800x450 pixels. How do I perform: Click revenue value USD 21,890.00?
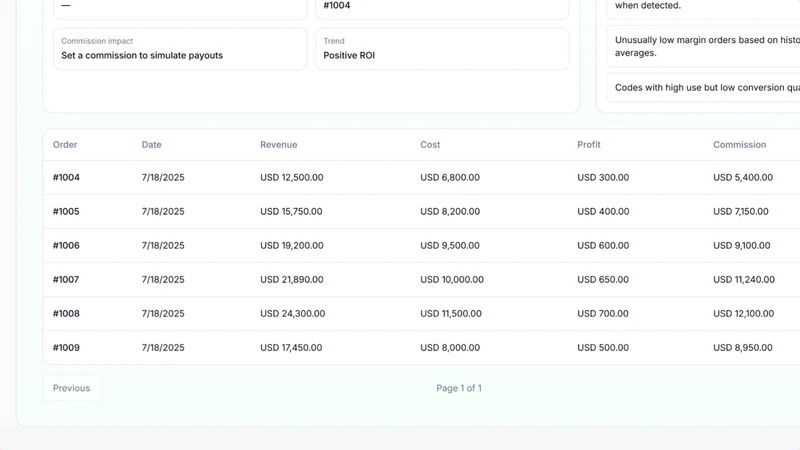point(292,280)
